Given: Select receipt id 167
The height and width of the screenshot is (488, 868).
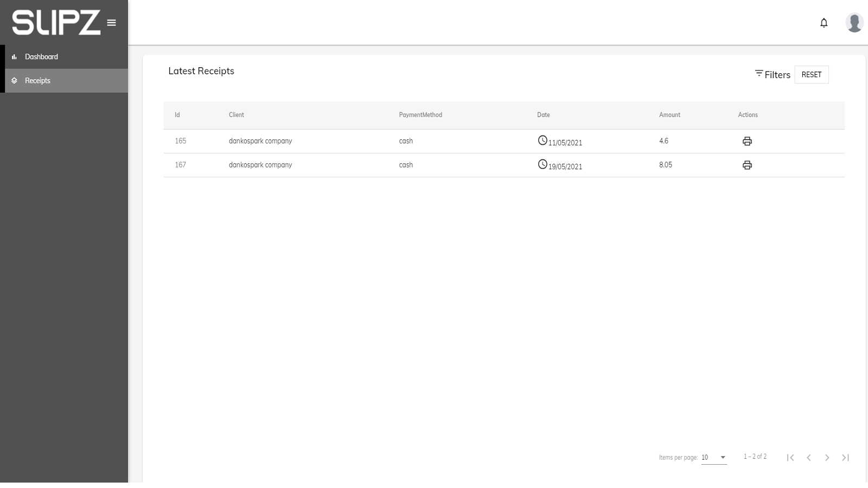Looking at the screenshot, I should coord(181,165).
